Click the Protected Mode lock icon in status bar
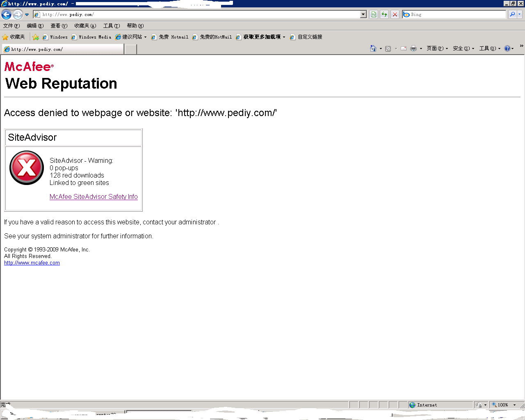525x420 pixels. click(479, 405)
